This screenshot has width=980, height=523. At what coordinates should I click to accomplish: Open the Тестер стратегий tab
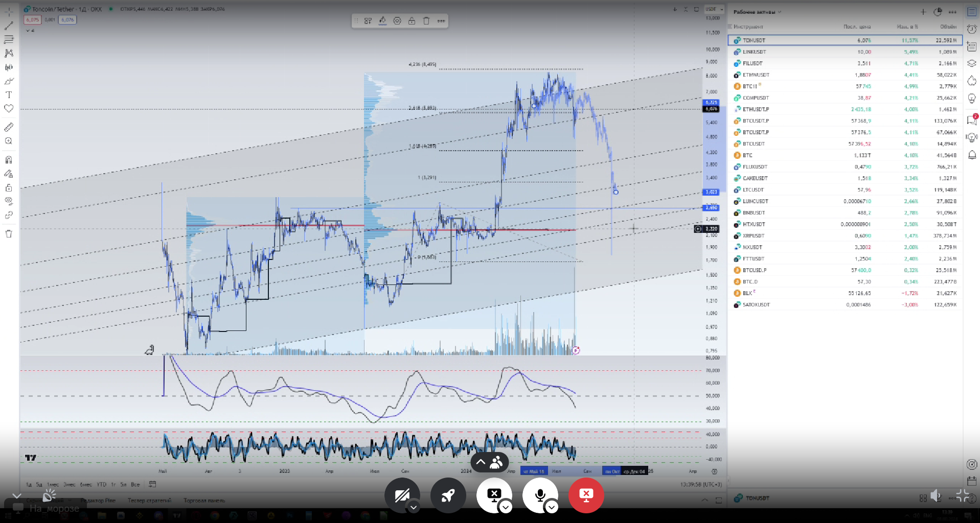(x=149, y=501)
